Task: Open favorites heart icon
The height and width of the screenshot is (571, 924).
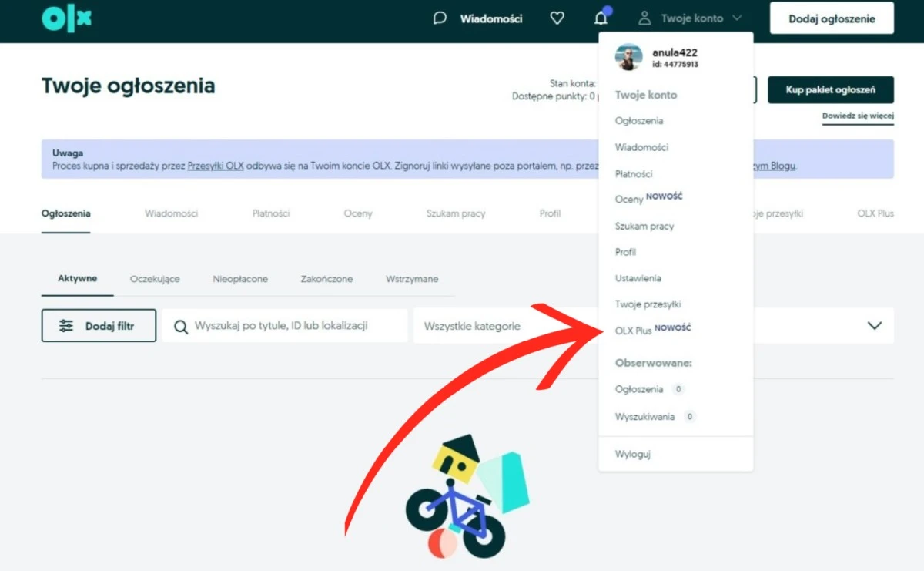Action: [557, 18]
